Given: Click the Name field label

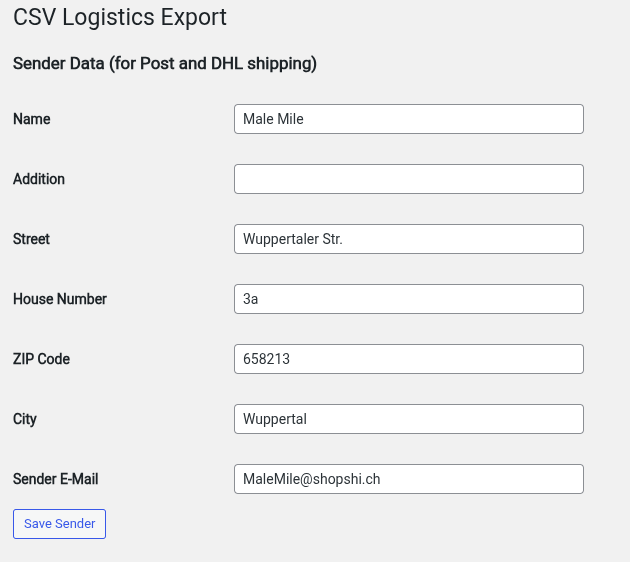Looking at the screenshot, I should click(x=32, y=119).
